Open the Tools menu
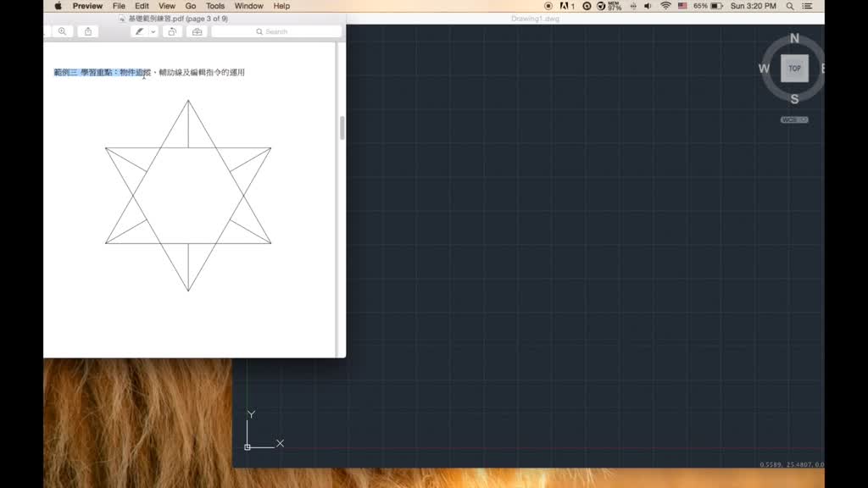The image size is (868, 488). pyautogui.click(x=215, y=6)
